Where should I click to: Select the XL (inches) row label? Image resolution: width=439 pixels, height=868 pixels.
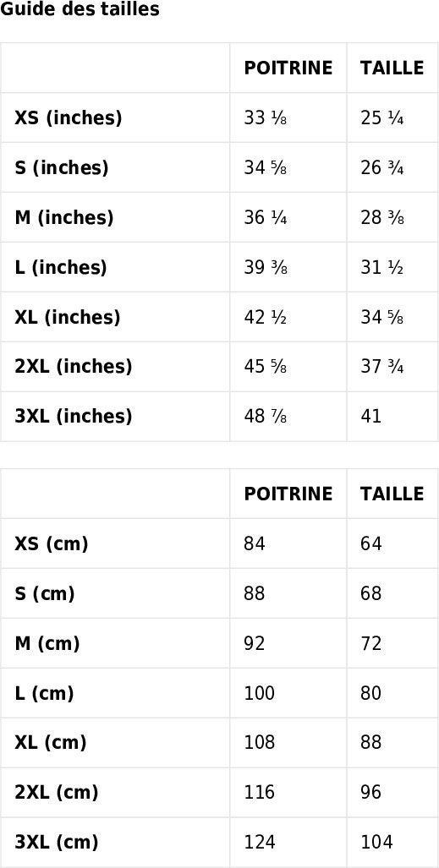[67, 317]
